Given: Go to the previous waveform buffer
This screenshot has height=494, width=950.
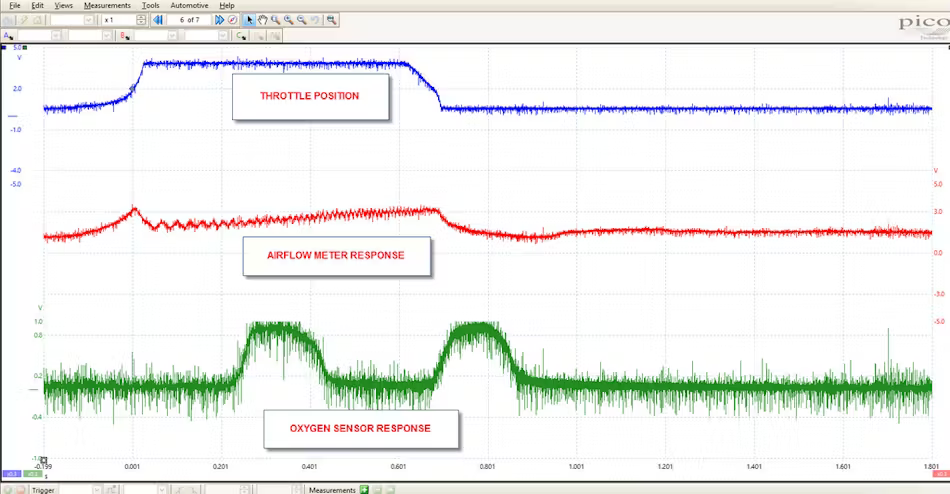Looking at the screenshot, I should click(x=158, y=20).
